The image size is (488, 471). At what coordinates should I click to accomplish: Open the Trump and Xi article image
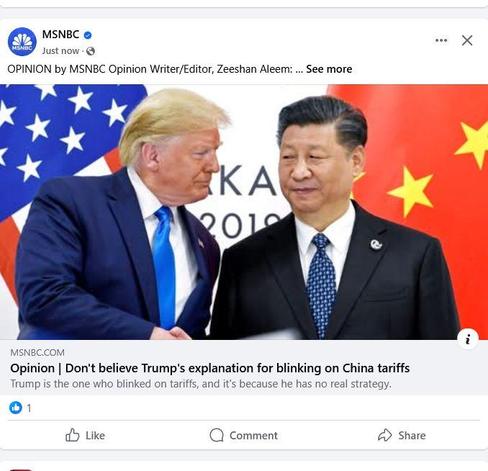[244, 212]
